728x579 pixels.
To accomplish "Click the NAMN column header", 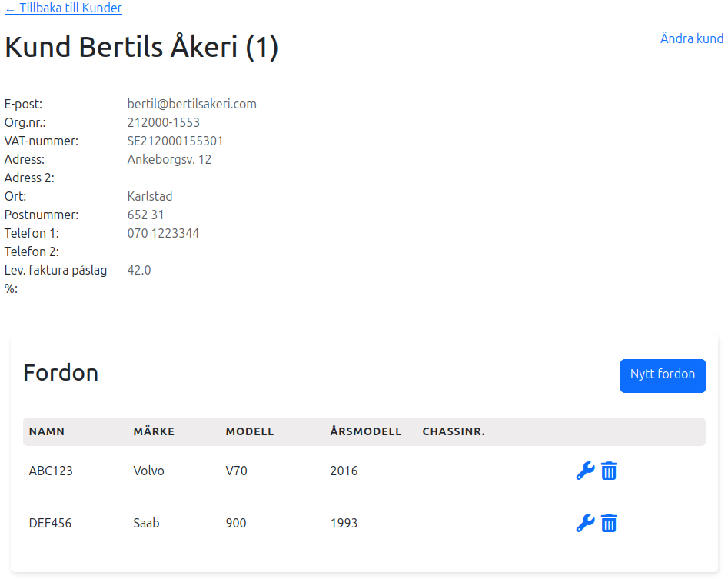I will pos(47,431).
